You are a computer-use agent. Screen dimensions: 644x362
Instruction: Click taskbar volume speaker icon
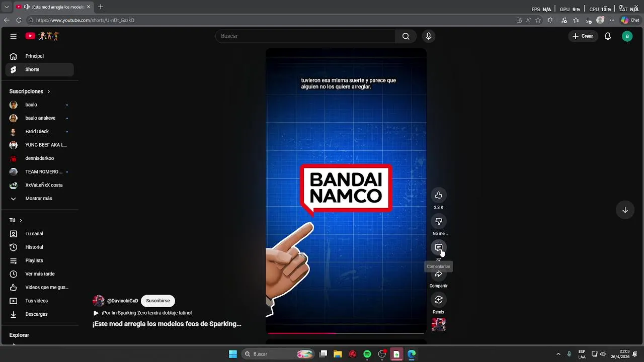pos(603,354)
